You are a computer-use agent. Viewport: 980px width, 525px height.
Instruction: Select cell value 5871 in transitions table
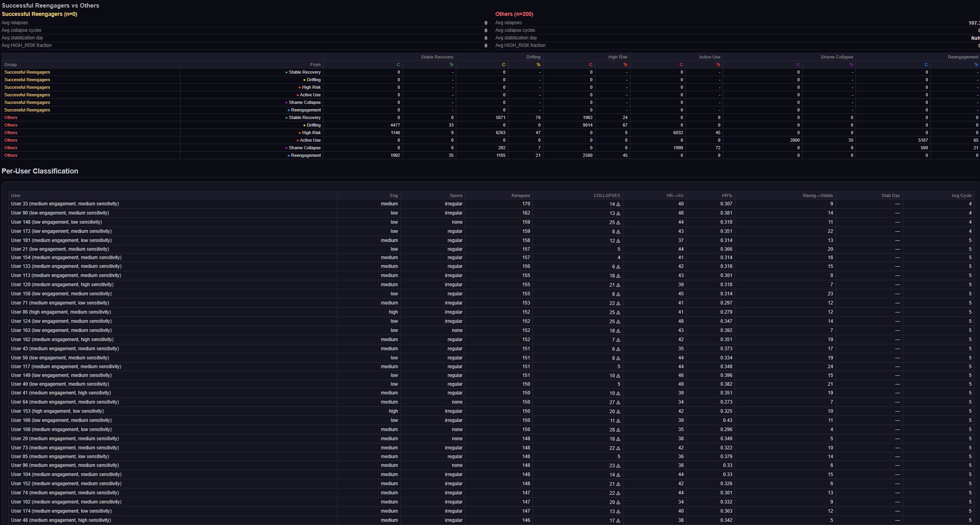[x=500, y=117]
